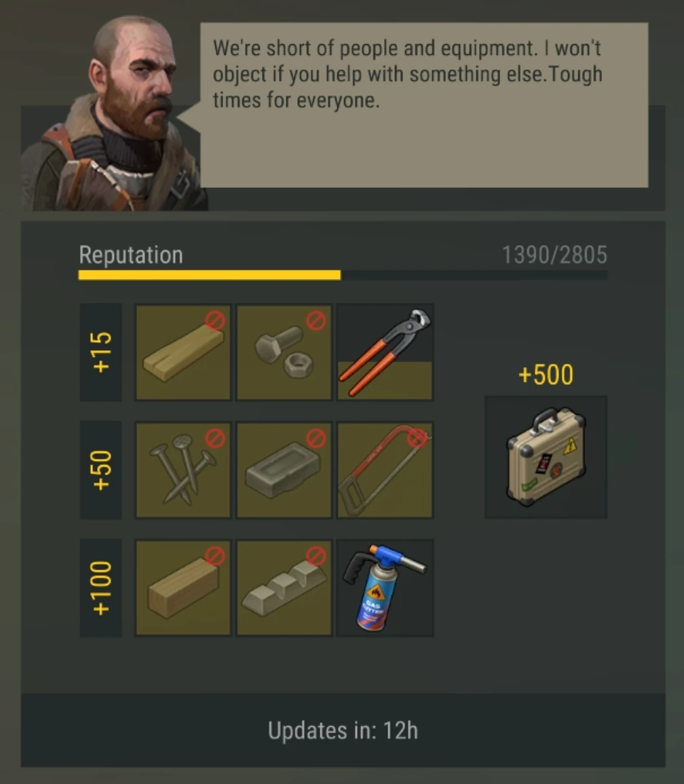This screenshot has width=684, height=784.
Task: Choose the nails item slot
Action: click(x=183, y=470)
